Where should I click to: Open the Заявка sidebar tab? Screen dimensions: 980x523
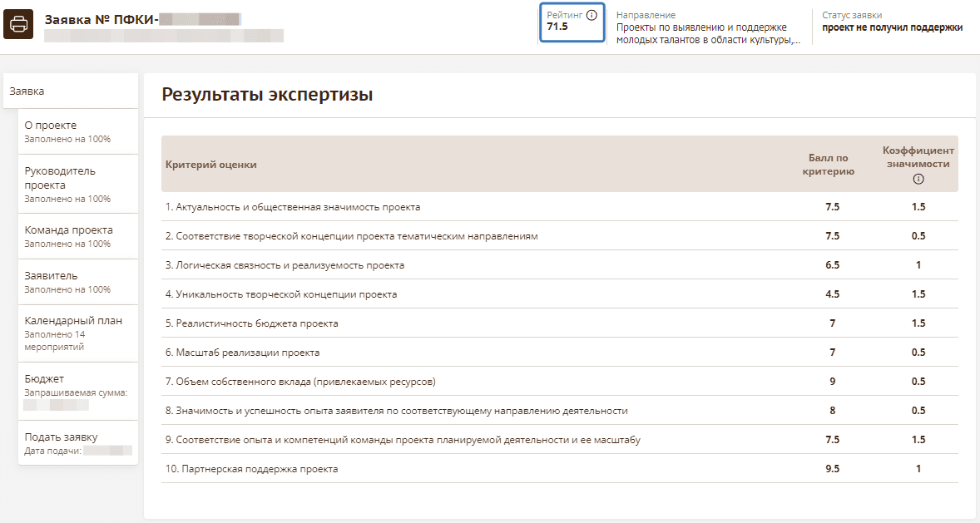[x=27, y=91]
